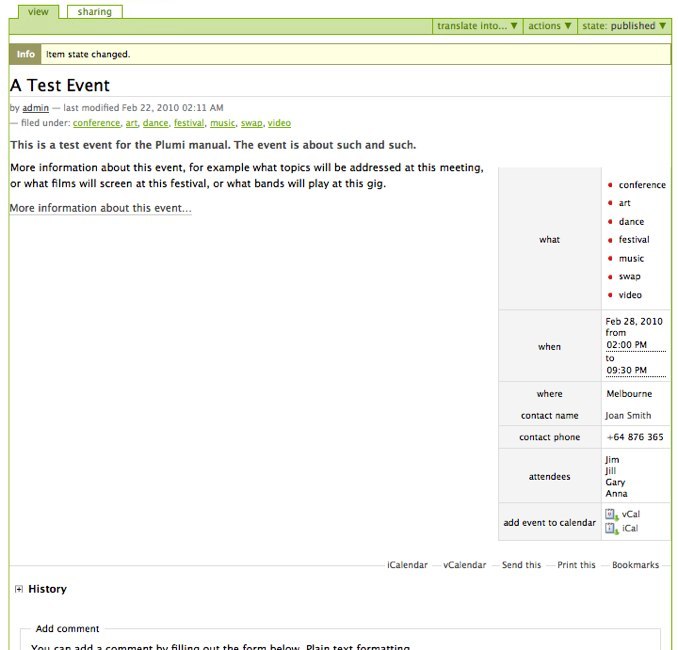Follow the video tag link

tap(279, 123)
